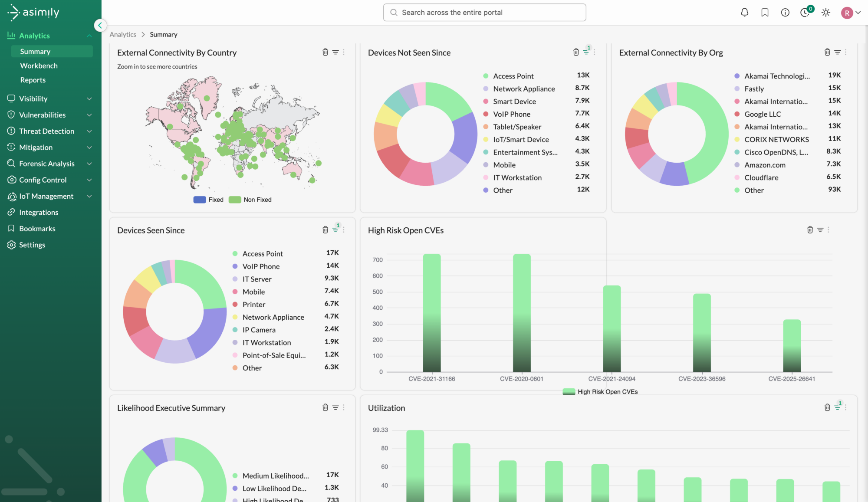Delete Likelihood Executive Summary widget
The image size is (868, 502).
[x=325, y=407]
